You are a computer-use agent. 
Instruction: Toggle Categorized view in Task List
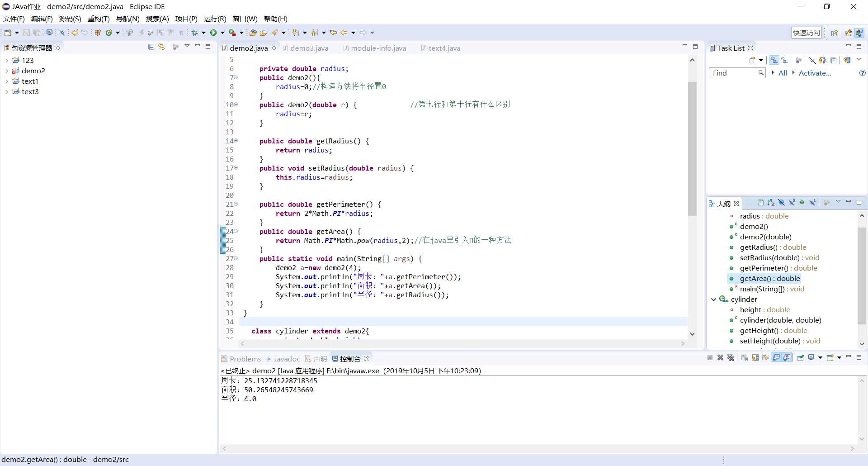click(x=774, y=60)
